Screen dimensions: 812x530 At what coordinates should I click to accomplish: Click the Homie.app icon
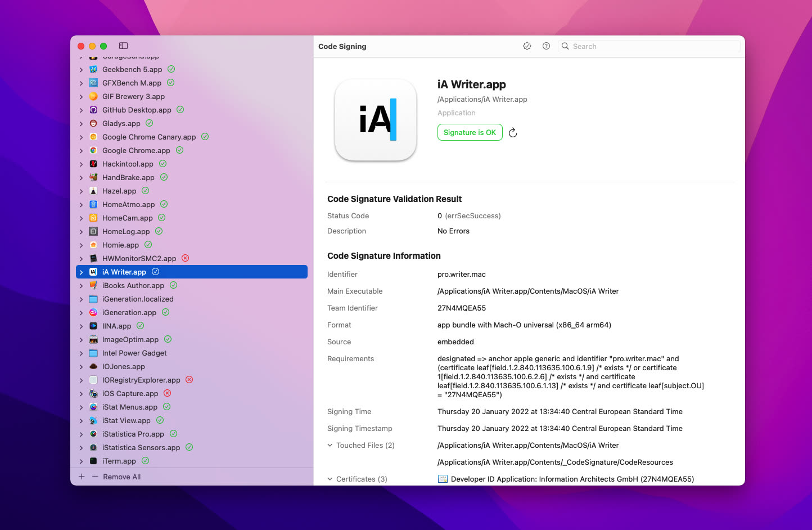coord(93,245)
